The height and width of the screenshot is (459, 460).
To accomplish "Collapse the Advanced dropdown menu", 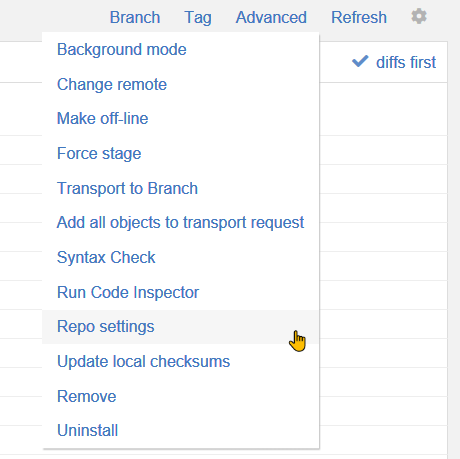I will [271, 17].
